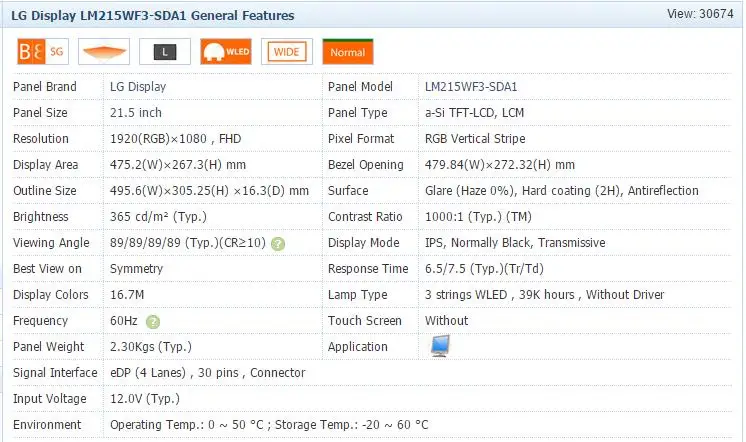Click the orange flat panel shape icon

click(x=104, y=51)
